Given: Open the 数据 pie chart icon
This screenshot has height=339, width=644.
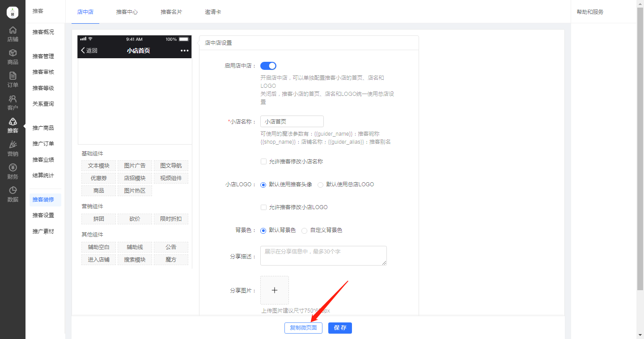Looking at the screenshot, I should (13, 190).
